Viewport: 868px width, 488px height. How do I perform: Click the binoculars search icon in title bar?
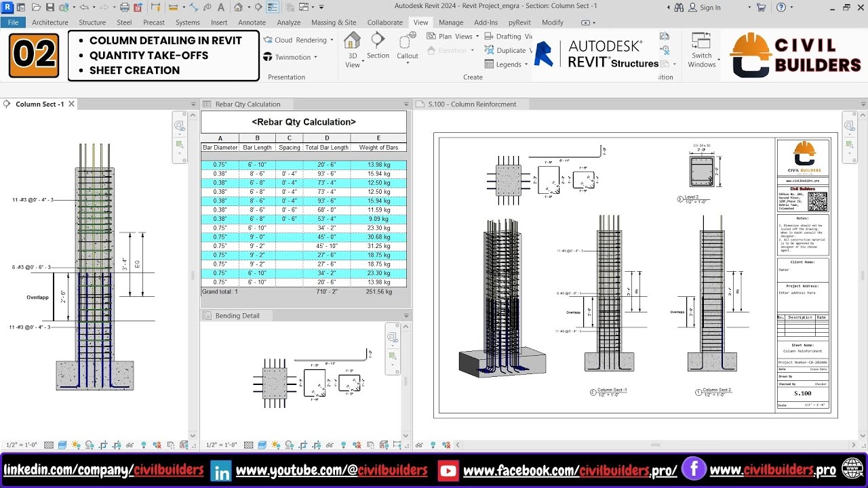pyautogui.click(x=679, y=7)
